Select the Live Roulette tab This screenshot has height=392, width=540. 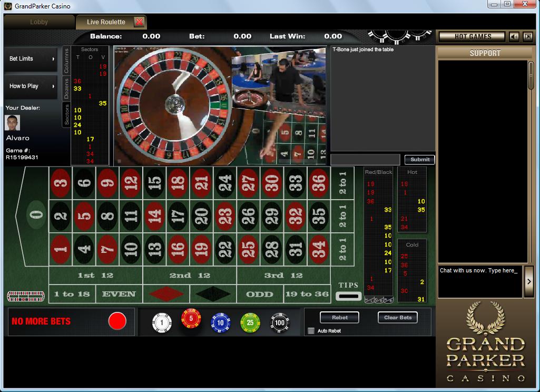coord(106,22)
